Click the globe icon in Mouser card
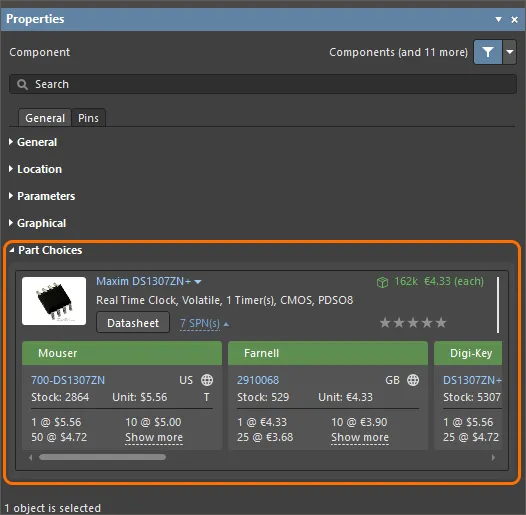This screenshot has width=526, height=515. (207, 380)
